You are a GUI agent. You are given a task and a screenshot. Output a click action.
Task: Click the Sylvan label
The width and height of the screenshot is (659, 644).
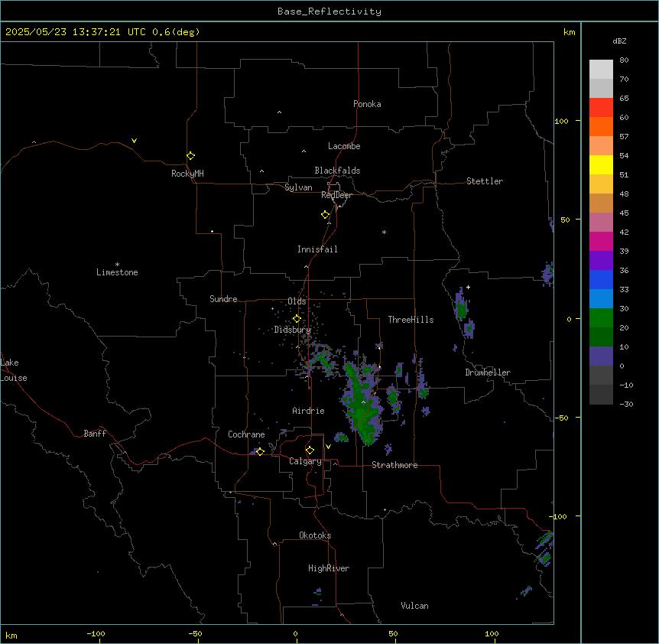tap(298, 187)
